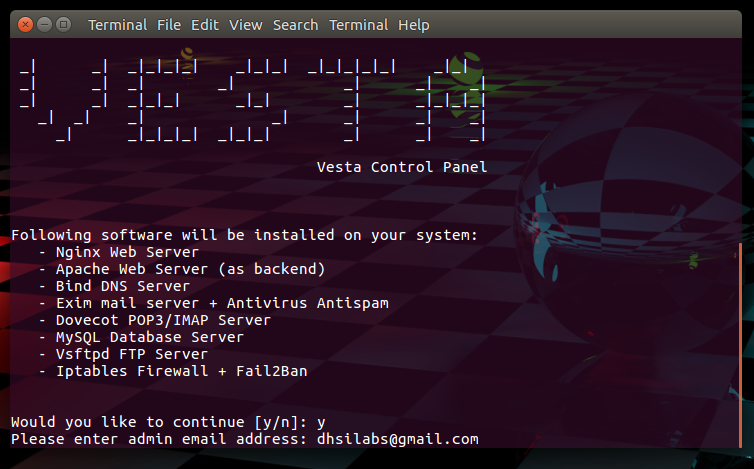This screenshot has width=754, height=469.
Task: Click 'Iptables Firewall + Fail2Ban' line
Action: click(x=174, y=371)
